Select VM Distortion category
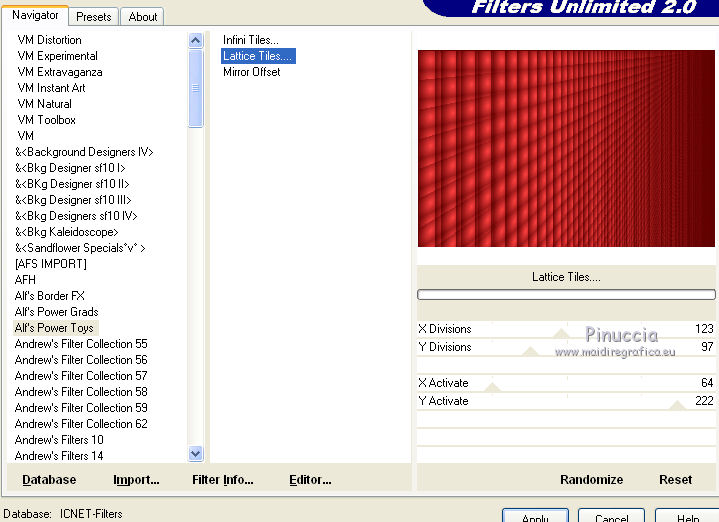 [x=50, y=40]
